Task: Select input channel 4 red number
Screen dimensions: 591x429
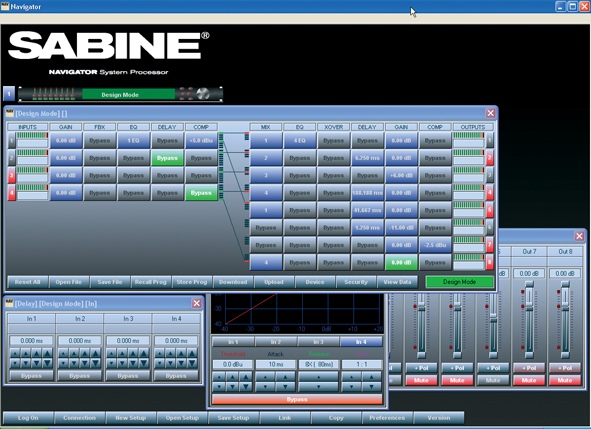Action: [x=12, y=193]
